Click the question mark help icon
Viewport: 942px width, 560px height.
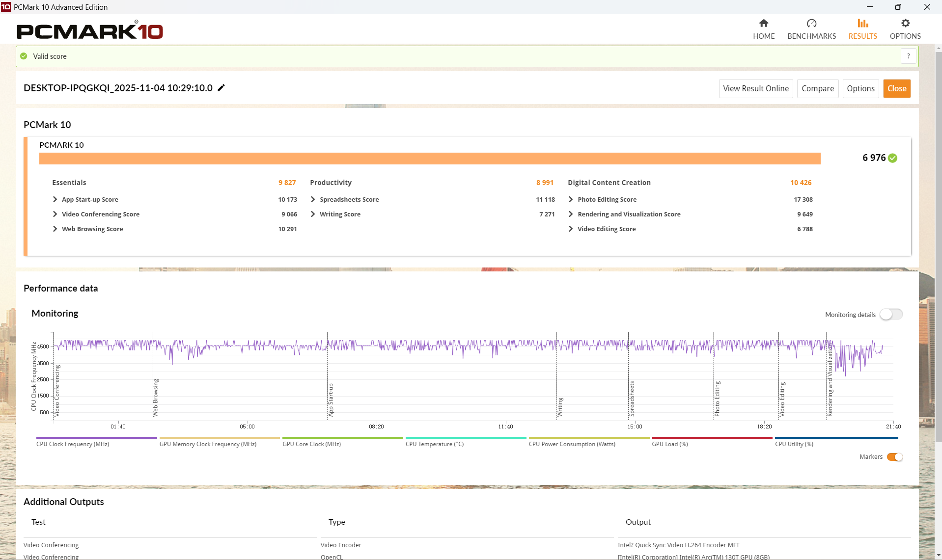908,56
